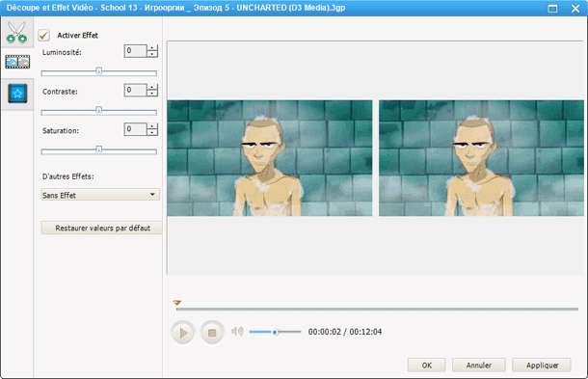This screenshot has height=379, width=588.
Task: Toggle the Activer Effet checkbox
Action: pos(44,36)
